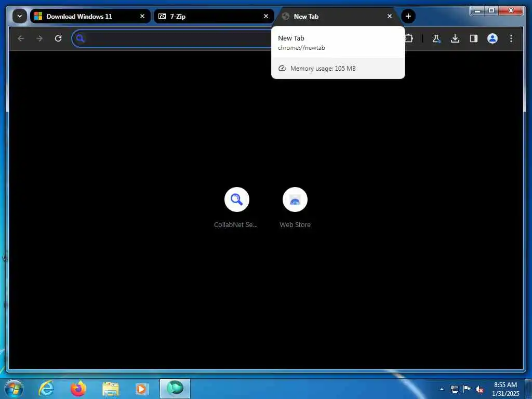Viewport: 532px width, 399px height.
Task: Click the Show desktop strip
Action: click(528, 389)
